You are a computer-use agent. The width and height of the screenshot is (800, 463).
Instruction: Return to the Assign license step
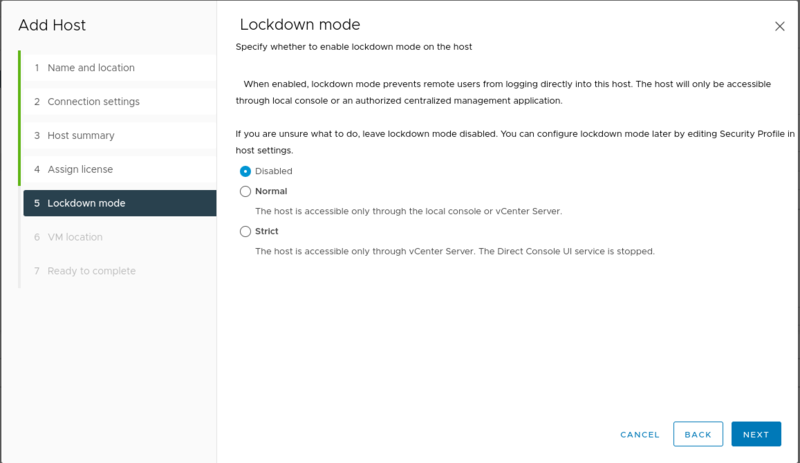pos(80,170)
